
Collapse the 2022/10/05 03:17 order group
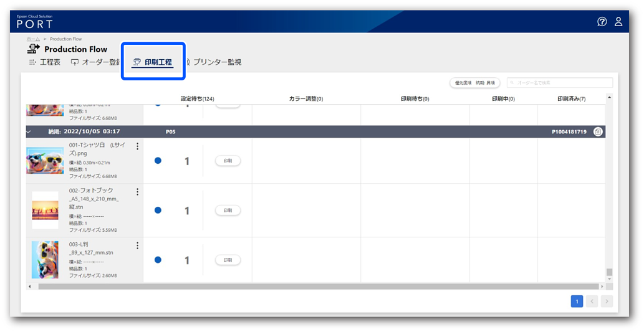tap(29, 132)
